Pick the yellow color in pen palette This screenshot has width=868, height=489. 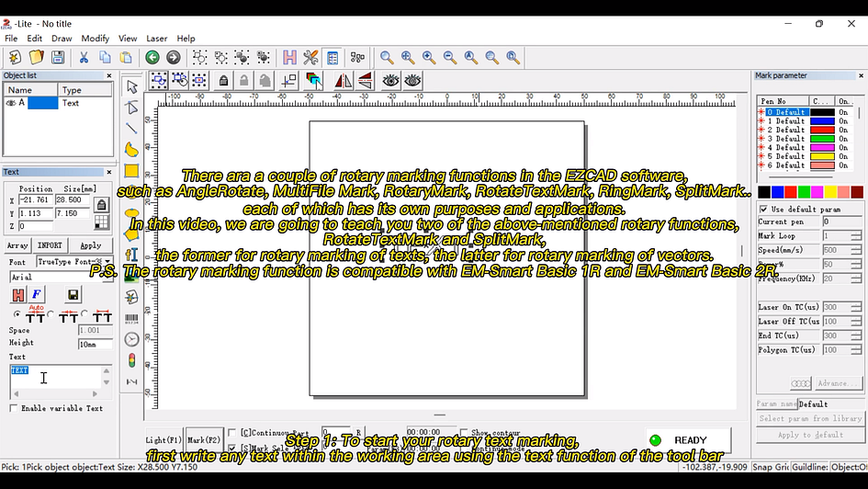[x=830, y=192]
